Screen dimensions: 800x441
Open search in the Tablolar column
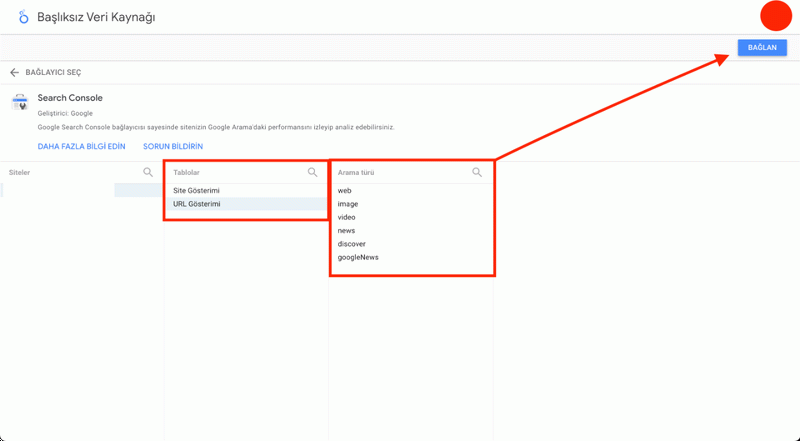[x=312, y=173]
